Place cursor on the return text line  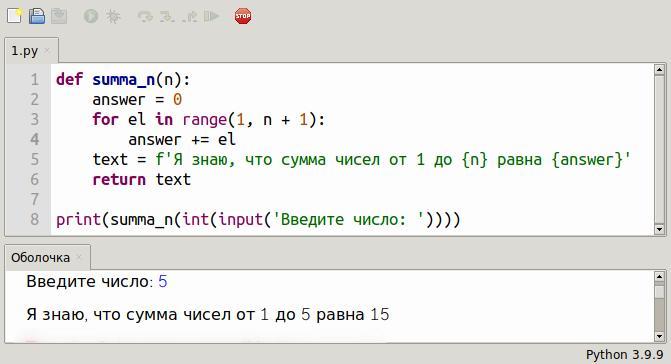tap(141, 180)
